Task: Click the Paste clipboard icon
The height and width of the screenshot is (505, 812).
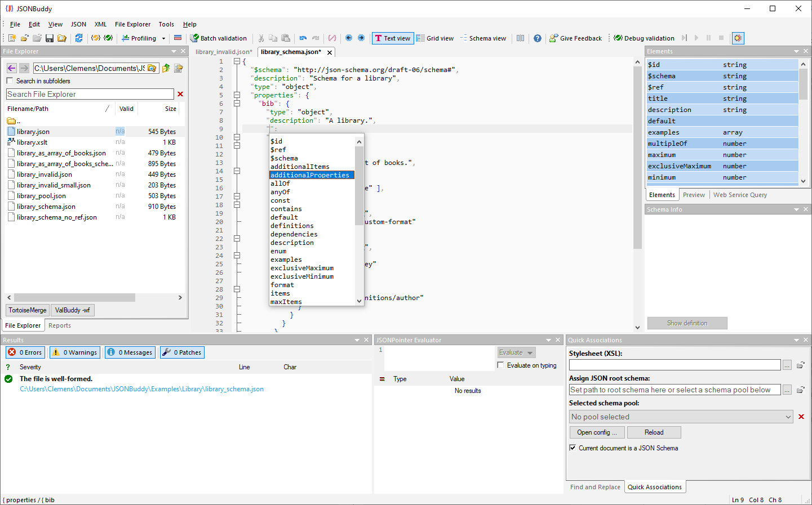Action: [286, 38]
